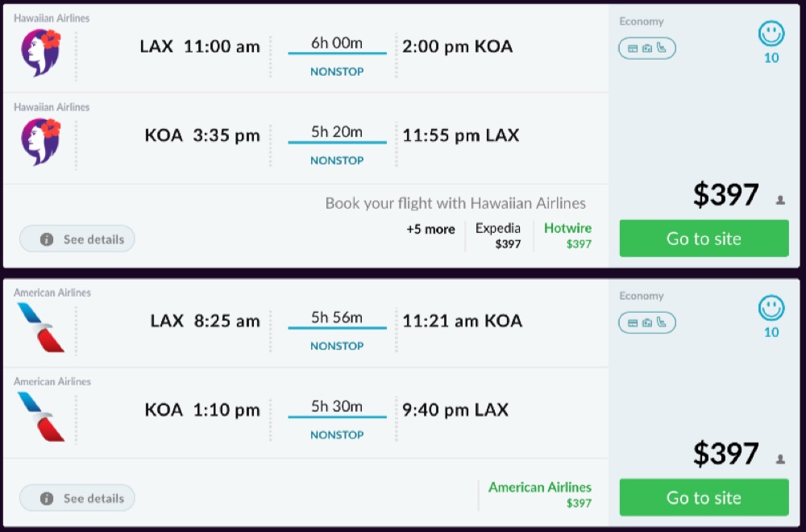Click the smiley rating icon on the Hawaiian itinerary
This screenshot has height=532, width=806.
coord(771,34)
